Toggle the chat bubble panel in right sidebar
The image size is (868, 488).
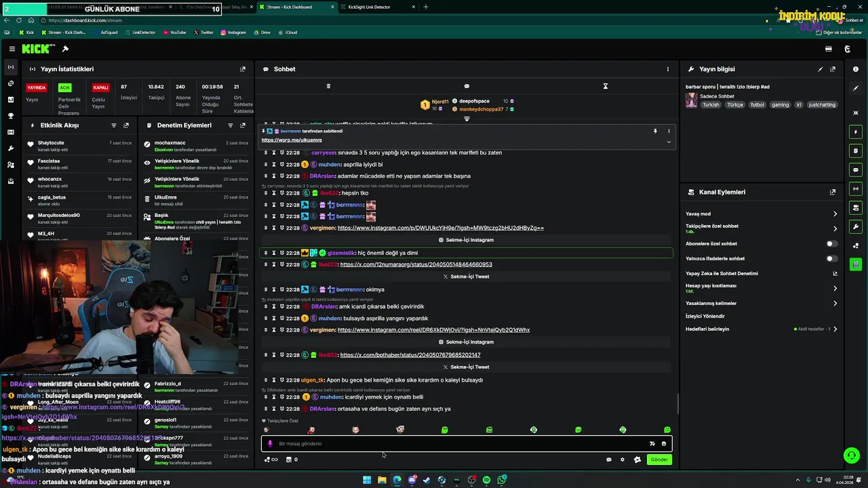(856, 169)
